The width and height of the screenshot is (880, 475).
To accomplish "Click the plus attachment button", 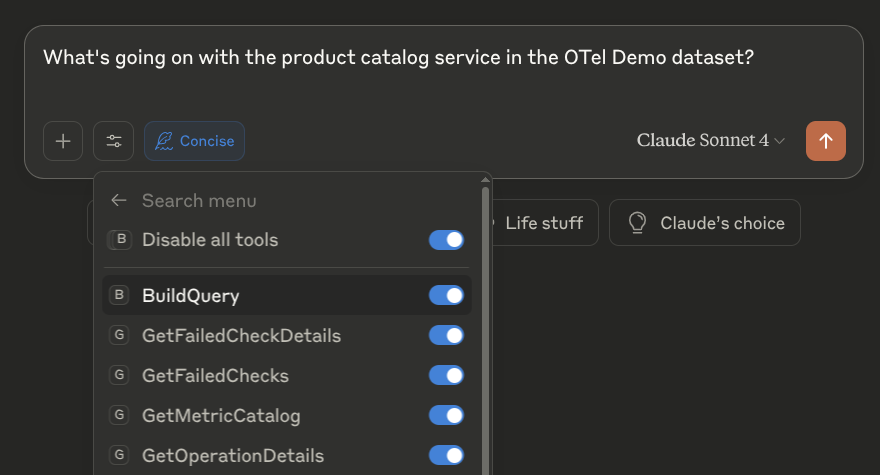I will point(63,141).
